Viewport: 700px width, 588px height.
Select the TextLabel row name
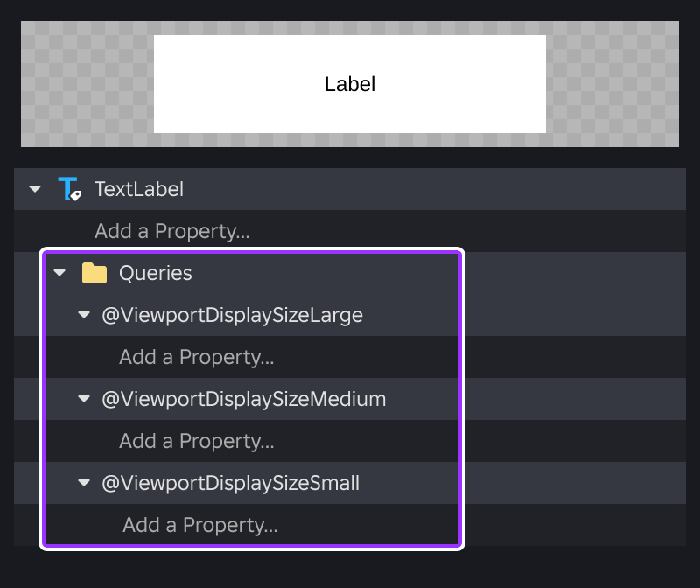[139, 189]
